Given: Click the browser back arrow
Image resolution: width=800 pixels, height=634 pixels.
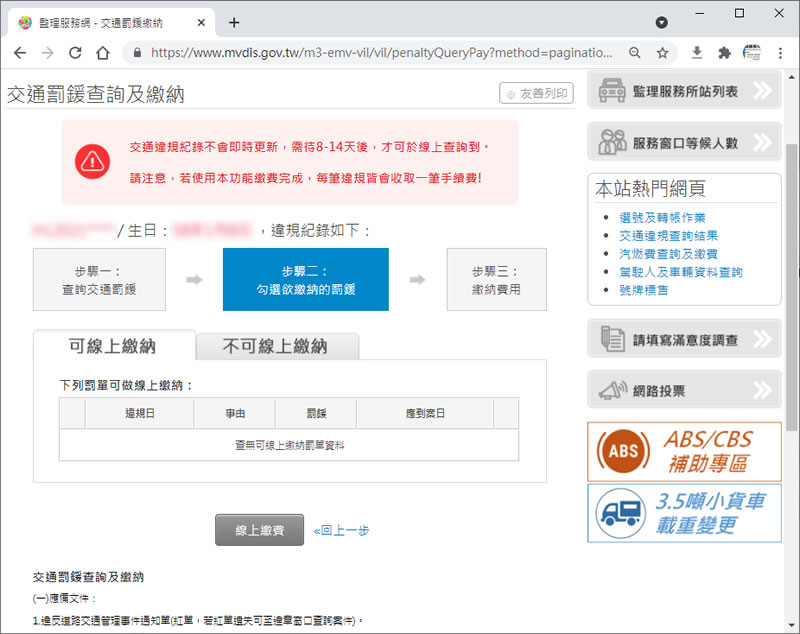Looking at the screenshot, I should pos(20,53).
